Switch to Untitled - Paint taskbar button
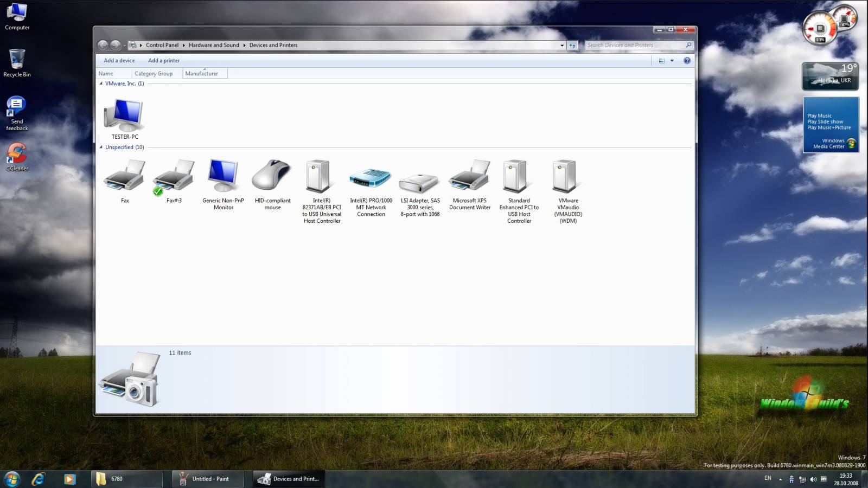Viewport: 868px width, 488px height. click(208, 479)
